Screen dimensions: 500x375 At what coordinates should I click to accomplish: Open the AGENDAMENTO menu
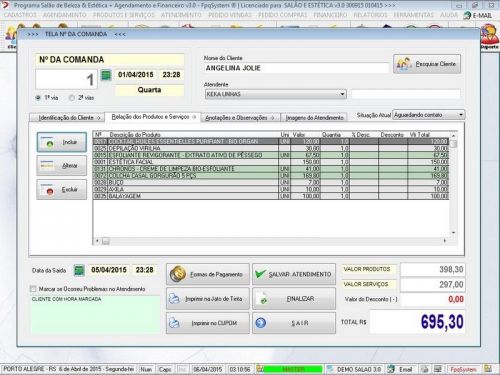[65, 15]
